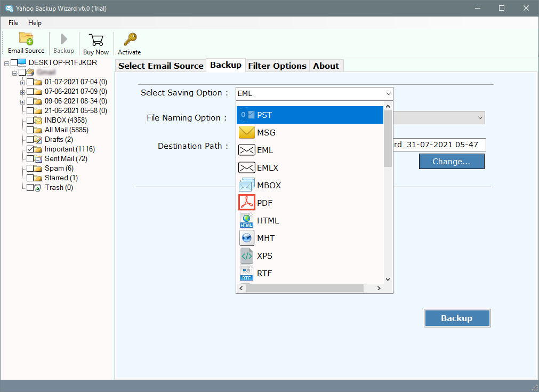Choose the RTF document icon option

click(246, 273)
